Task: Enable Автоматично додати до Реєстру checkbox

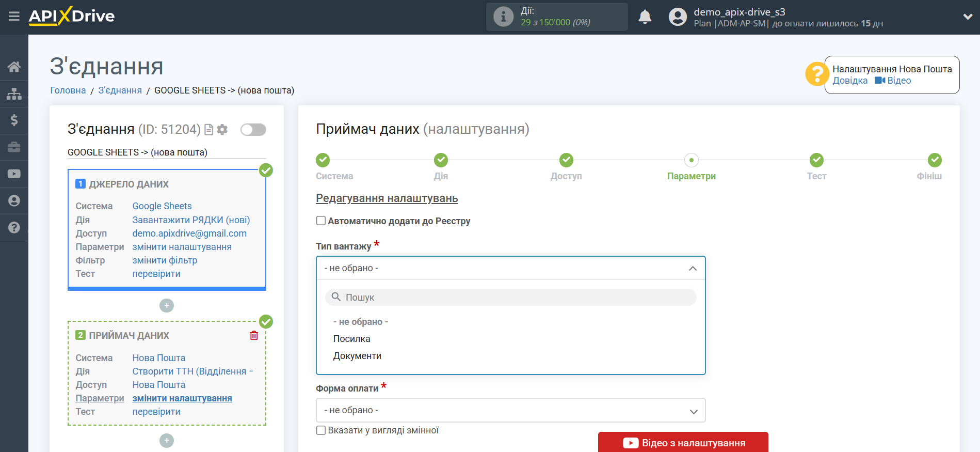Action: (321, 221)
